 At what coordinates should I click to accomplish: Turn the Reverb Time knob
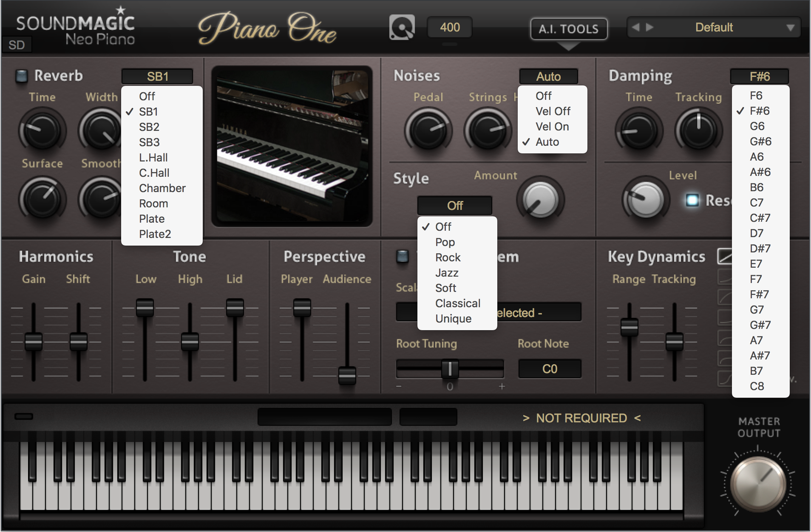coord(42,130)
